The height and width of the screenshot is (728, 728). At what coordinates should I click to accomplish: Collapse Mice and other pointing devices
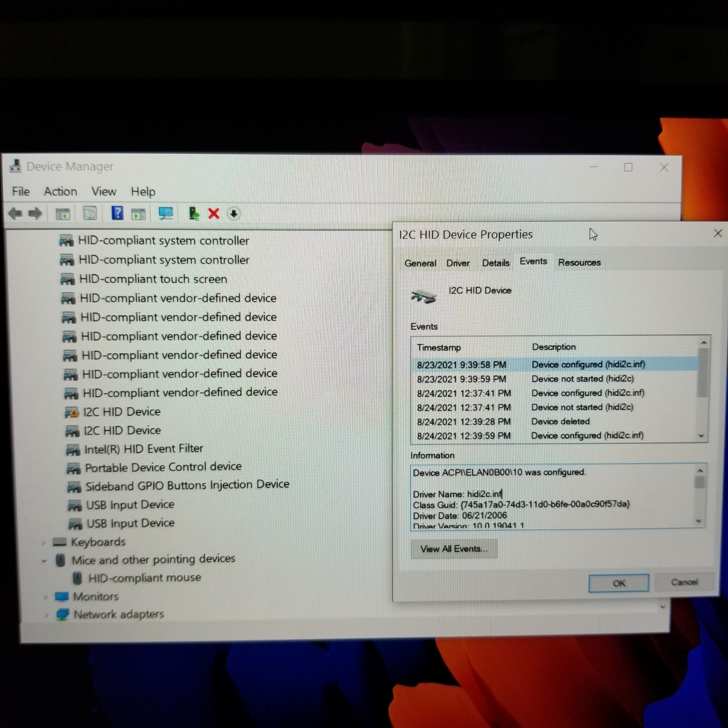coord(44,561)
